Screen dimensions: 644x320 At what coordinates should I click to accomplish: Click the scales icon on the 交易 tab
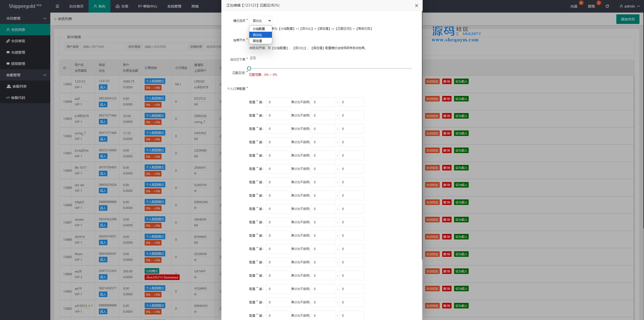117,6
